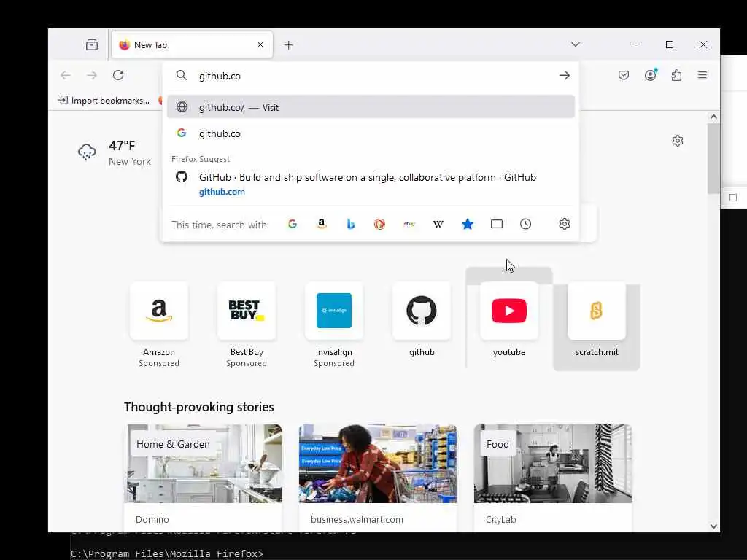Open the weather widget for New York
Image resolution: width=747 pixels, height=560 pixels.
point(115,153)
